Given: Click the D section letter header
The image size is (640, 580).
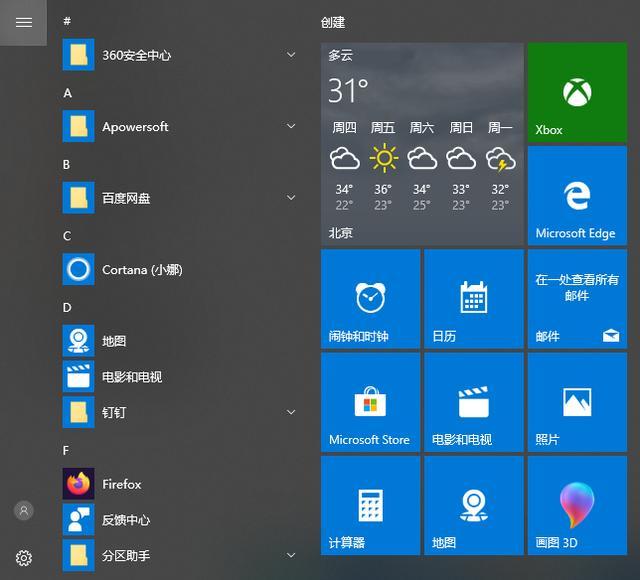Looking at the screenshot, I should coord(67,307).
